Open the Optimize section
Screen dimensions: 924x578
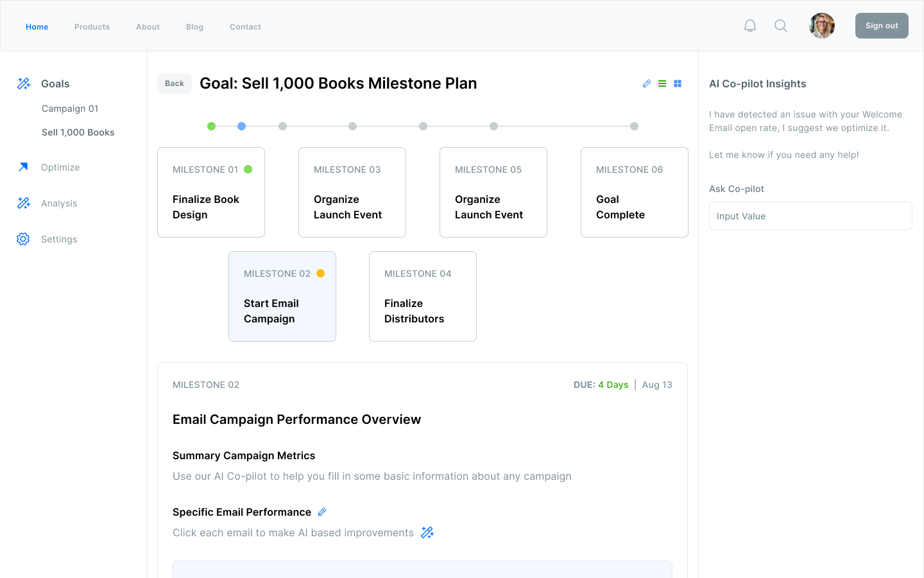(60, 167)
